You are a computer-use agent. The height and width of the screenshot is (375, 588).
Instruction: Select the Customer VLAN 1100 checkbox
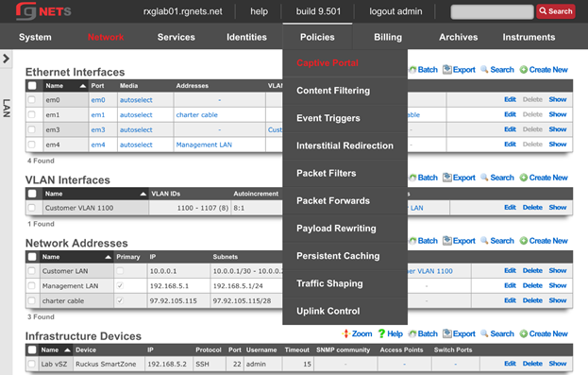(x=32, y=208)
